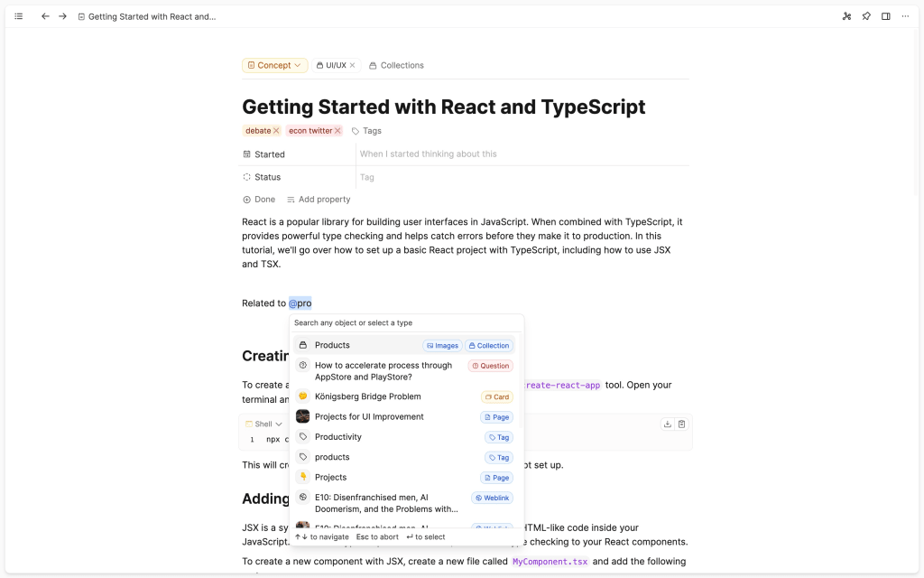Open the three-dots more options menu

[x=905, y=16]
